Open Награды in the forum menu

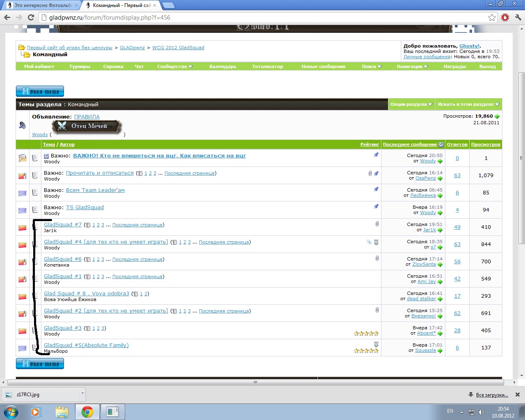click(x=454, y=66)
